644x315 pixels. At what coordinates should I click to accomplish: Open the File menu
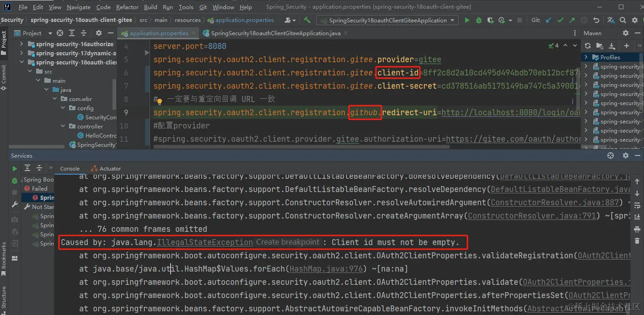tap(23, 7)
